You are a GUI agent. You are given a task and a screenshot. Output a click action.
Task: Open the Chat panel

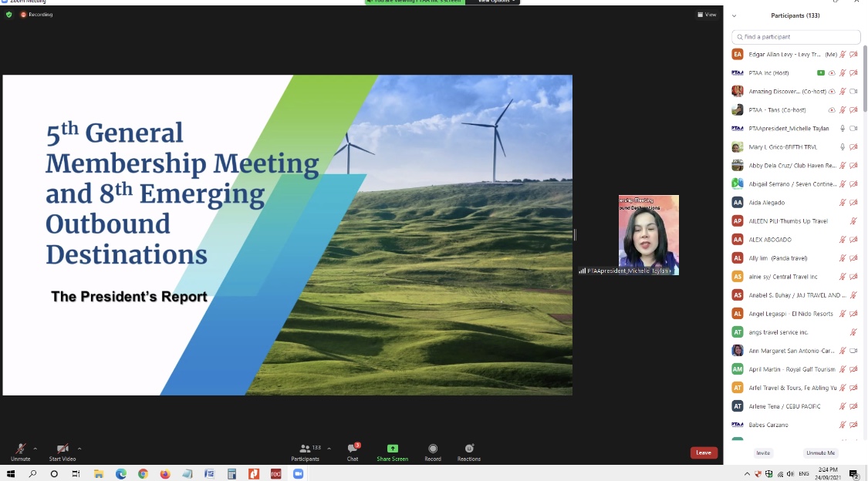click(x=353, y=452)
